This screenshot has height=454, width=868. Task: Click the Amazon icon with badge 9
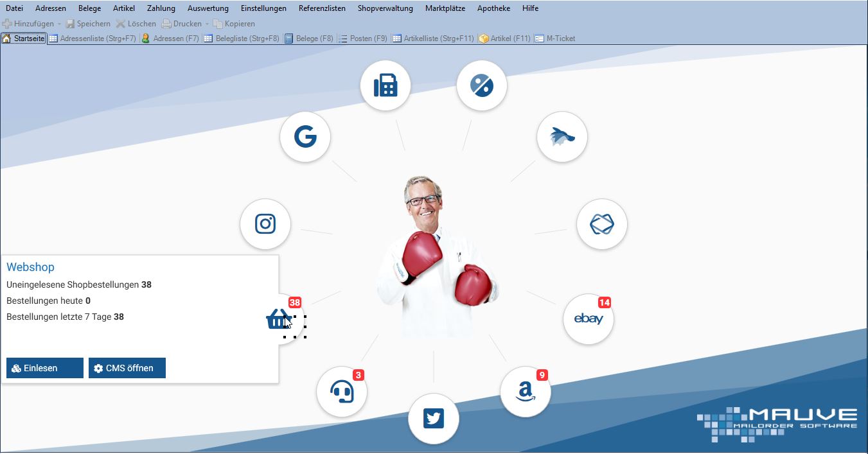click(x=526, y=392)
